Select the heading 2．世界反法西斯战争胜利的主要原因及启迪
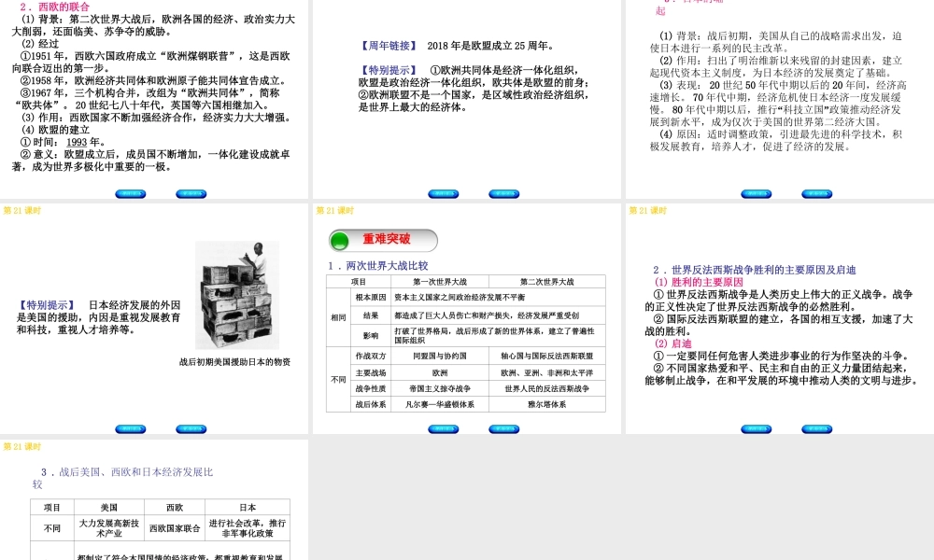 754,270
